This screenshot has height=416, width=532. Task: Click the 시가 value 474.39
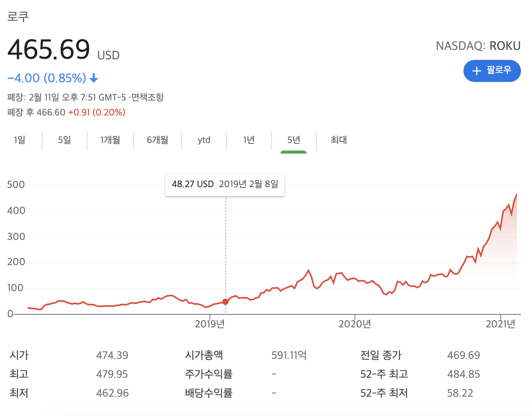click(x=112, y=355)
